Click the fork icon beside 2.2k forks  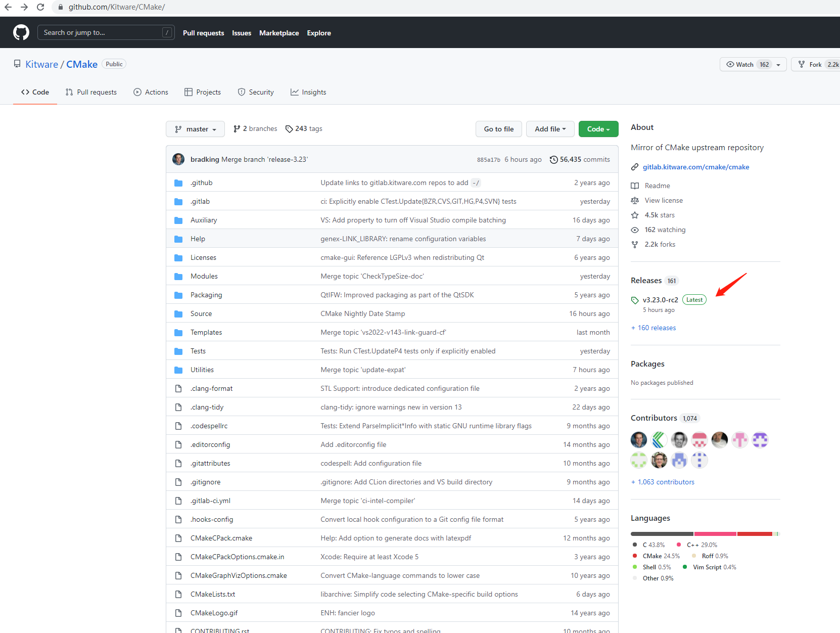pos(635,245)
